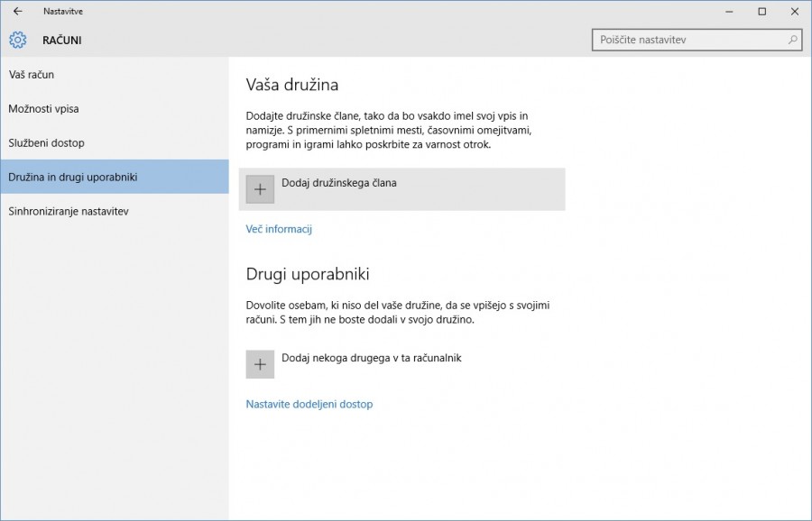Select Družina in drugi uporabniki item
Viewport: 812px width, 521px height.
click(x=73, y=177)
